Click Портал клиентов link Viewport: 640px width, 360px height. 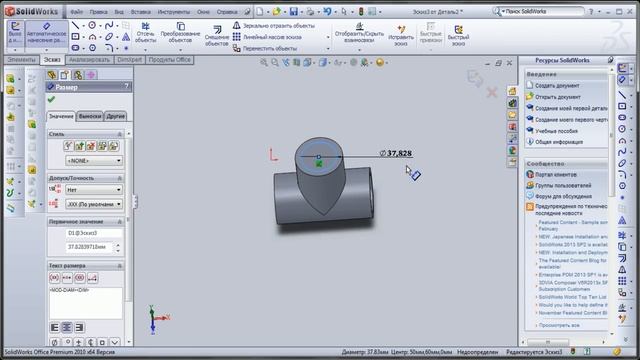pos(556,175)
